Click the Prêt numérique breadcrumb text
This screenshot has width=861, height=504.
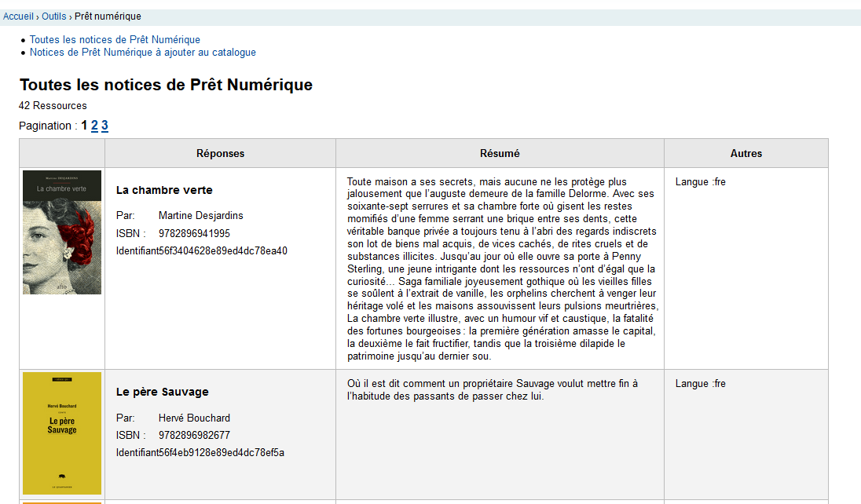point(108,16)
